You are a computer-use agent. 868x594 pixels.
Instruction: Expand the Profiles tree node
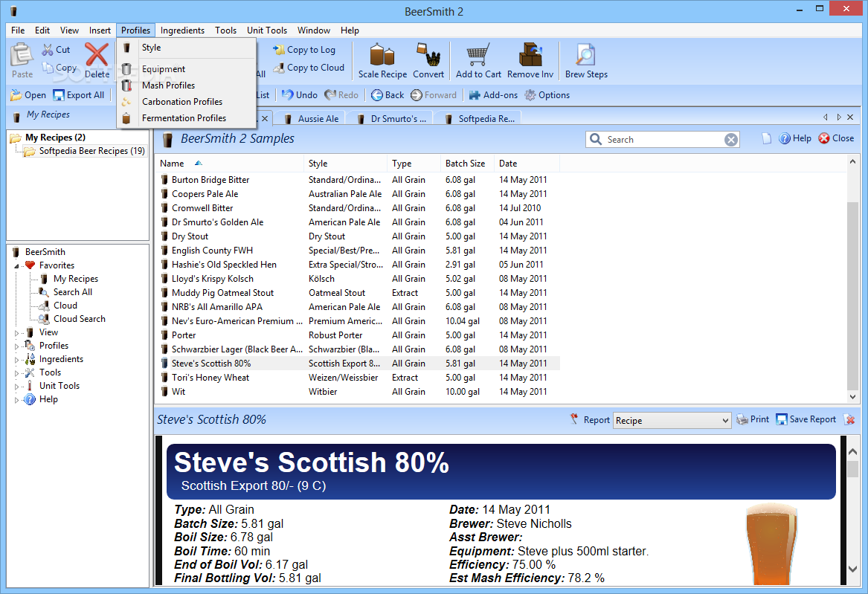click(x=16, y=346)
